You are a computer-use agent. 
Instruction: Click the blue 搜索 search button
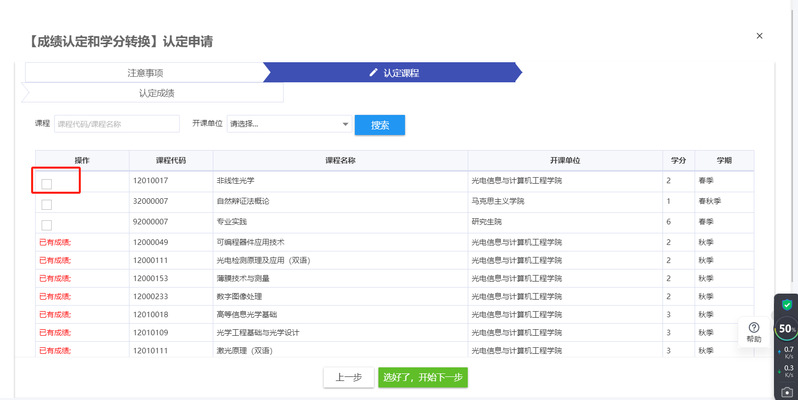(x=380, y=125)
